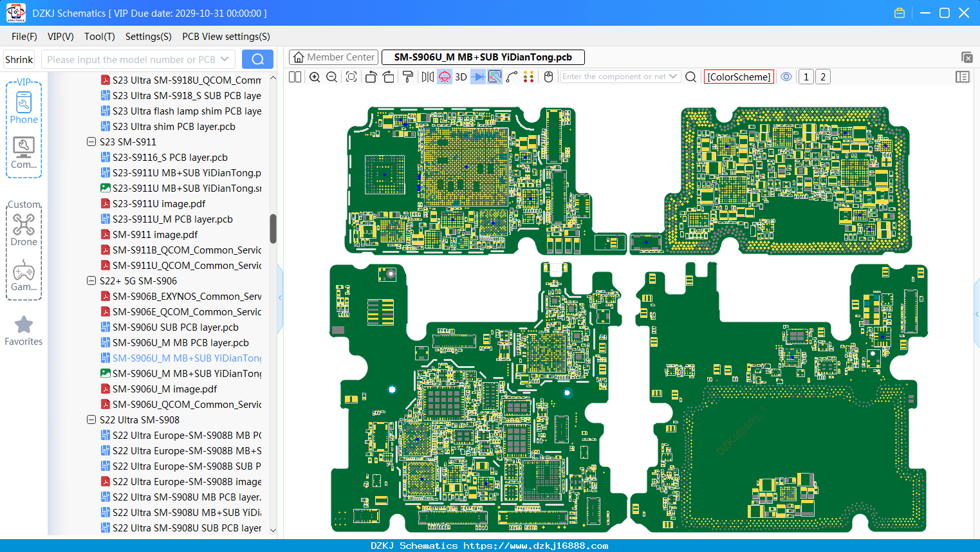
Task: Collapse the S22 Ultra SM-S908 tree node
Action: tap(91, 419)
